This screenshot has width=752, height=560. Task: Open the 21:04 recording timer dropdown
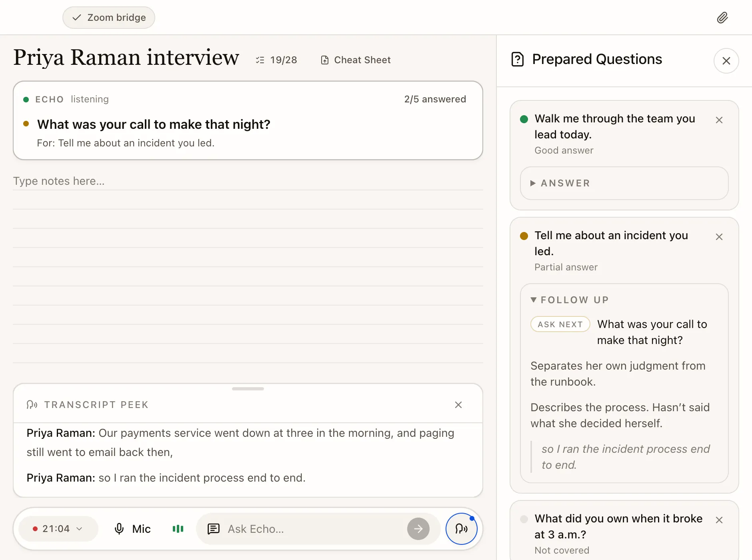58,529
